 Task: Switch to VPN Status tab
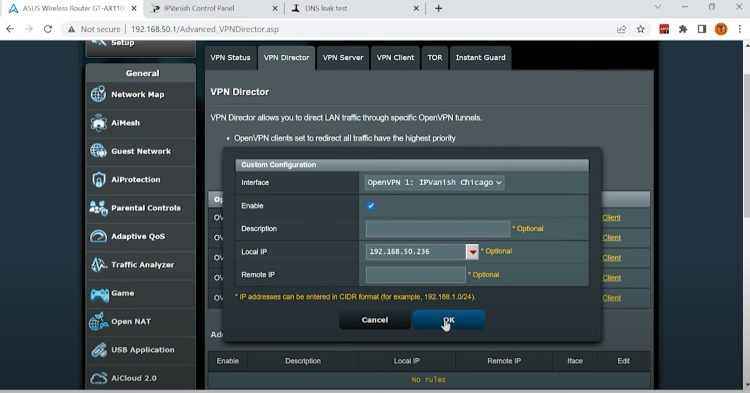point(230,58)
